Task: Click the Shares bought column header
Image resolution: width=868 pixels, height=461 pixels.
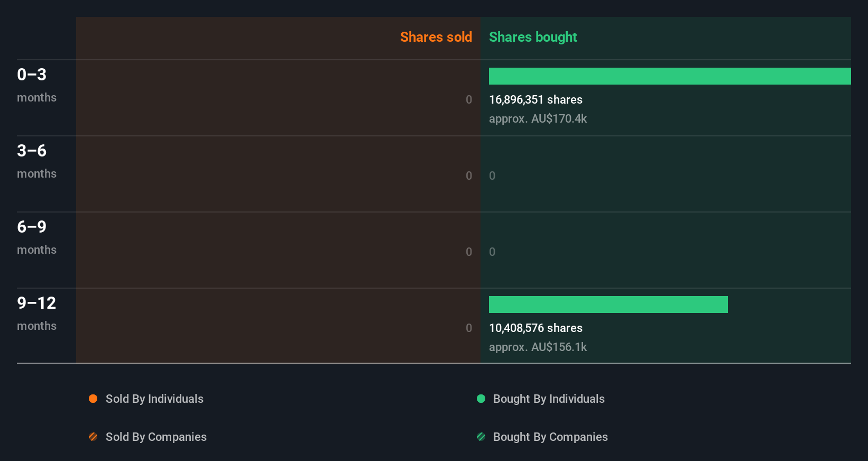Action: point(533,37)
